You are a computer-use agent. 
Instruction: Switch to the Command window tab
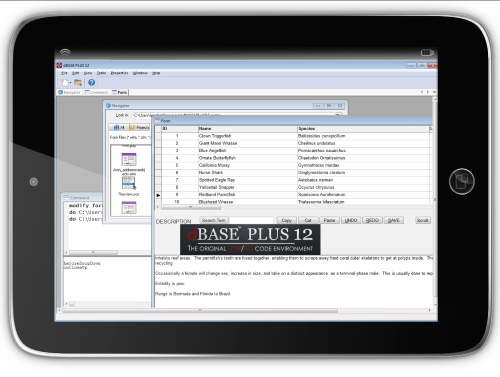(97, 92)
